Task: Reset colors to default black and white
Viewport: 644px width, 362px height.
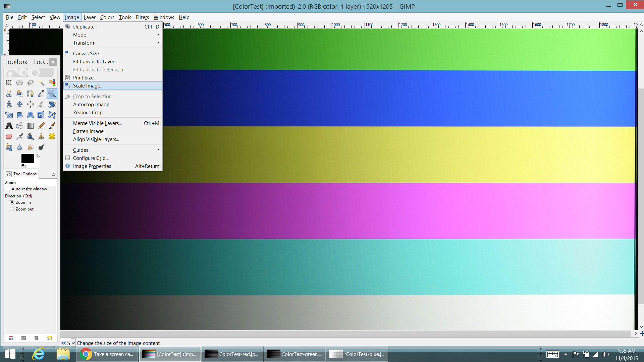Action: (x=23, y=166)
